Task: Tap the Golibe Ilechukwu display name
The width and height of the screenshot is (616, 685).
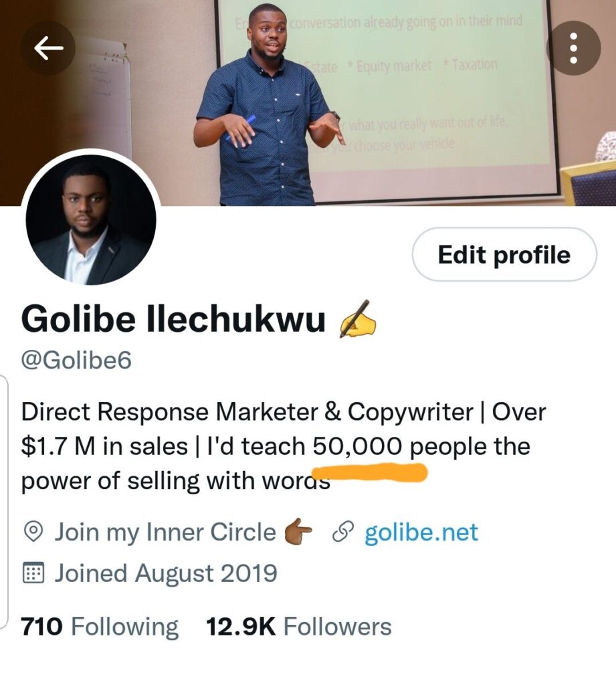Action: click(x=173, y=319)
